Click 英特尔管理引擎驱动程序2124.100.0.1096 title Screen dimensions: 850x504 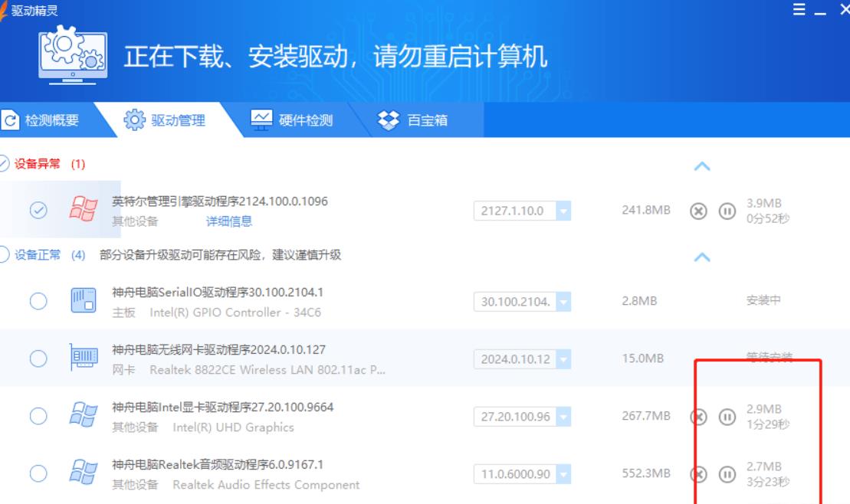[x=219, y=201]
